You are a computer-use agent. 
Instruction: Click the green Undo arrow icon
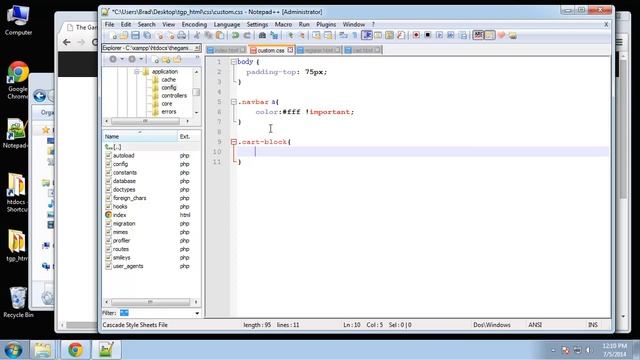(235, 36)
